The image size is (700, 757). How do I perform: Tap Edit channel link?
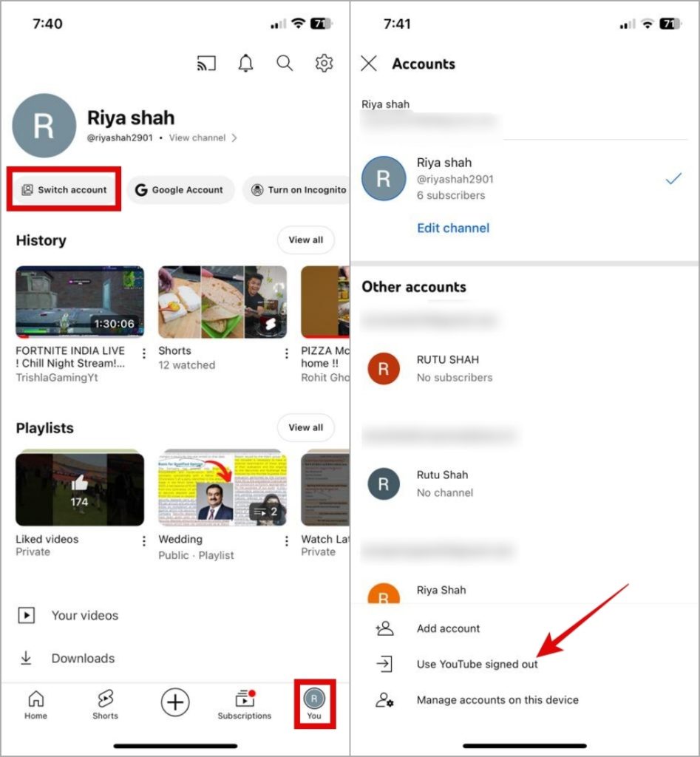coord(453,228)
